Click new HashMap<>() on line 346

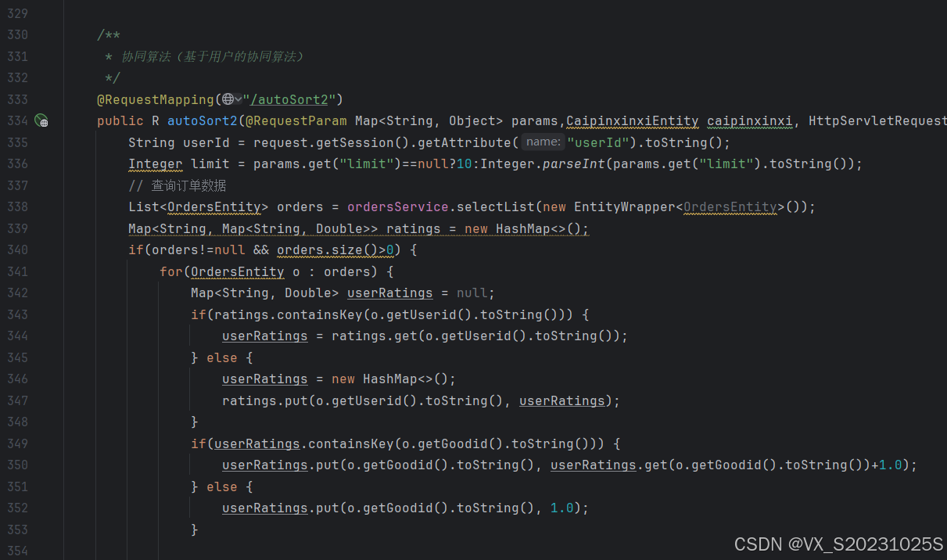[390, 379]
